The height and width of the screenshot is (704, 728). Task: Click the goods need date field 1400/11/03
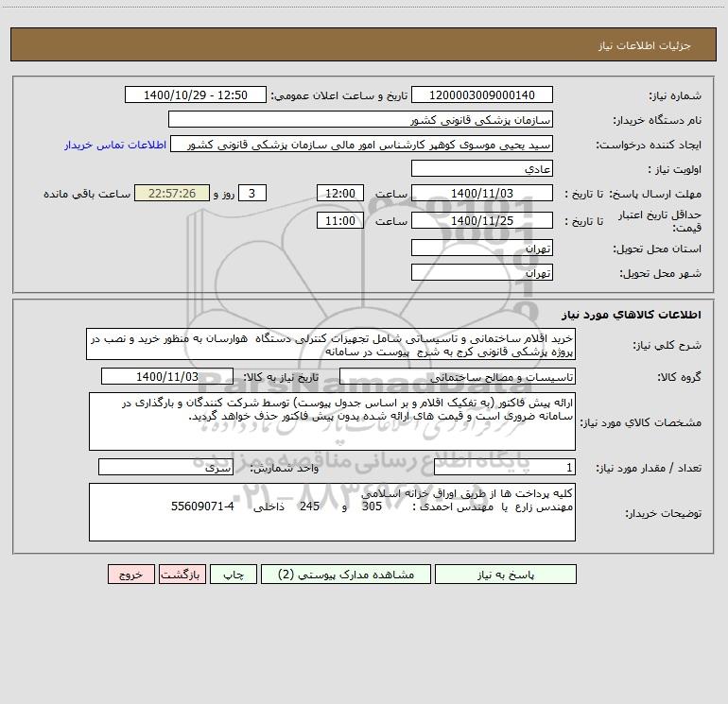[x=167, y=376]
